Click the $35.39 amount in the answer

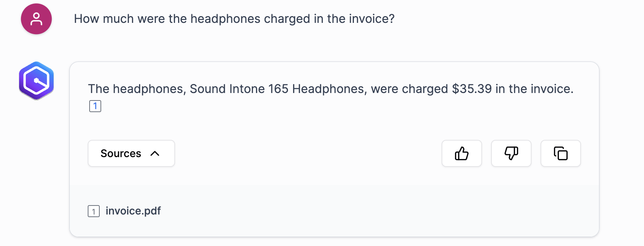click(x=472, y=89)
